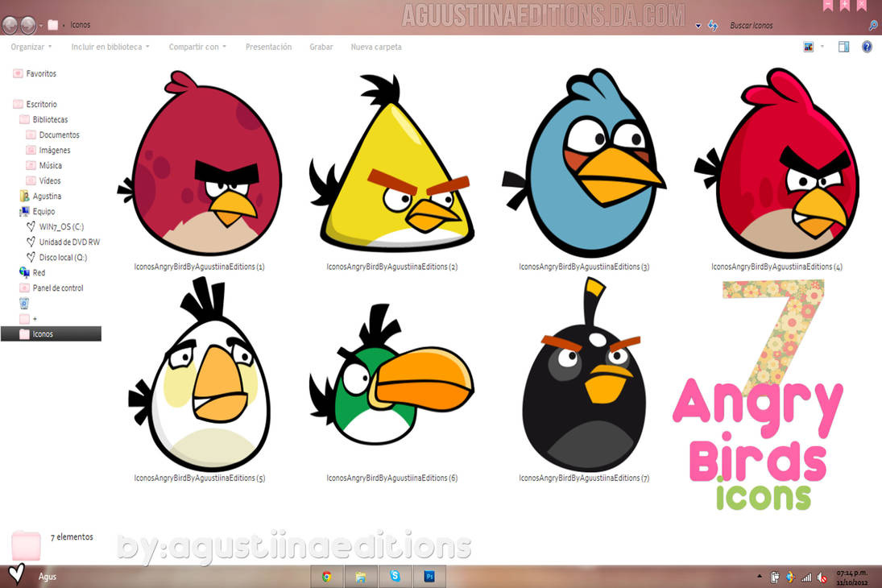
Task: Expand the hidden system tray icons arrow
Action: click(x=759, y=577)
